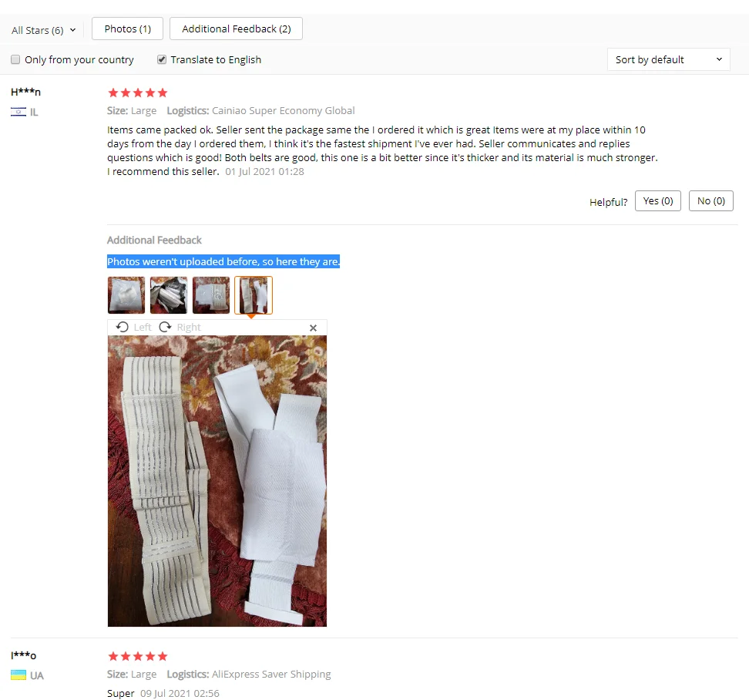
Task: Click the enlarged belts photo
Action: click(217, 481)
